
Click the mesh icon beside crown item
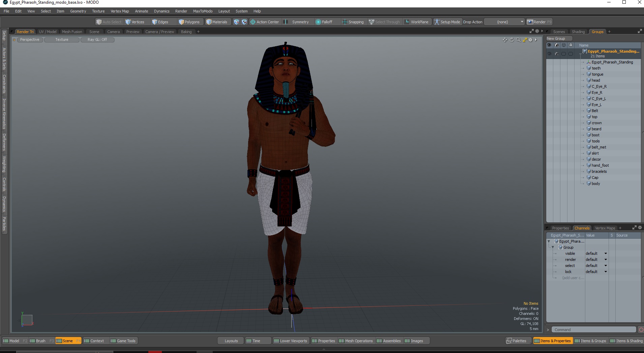pos(589,123)
